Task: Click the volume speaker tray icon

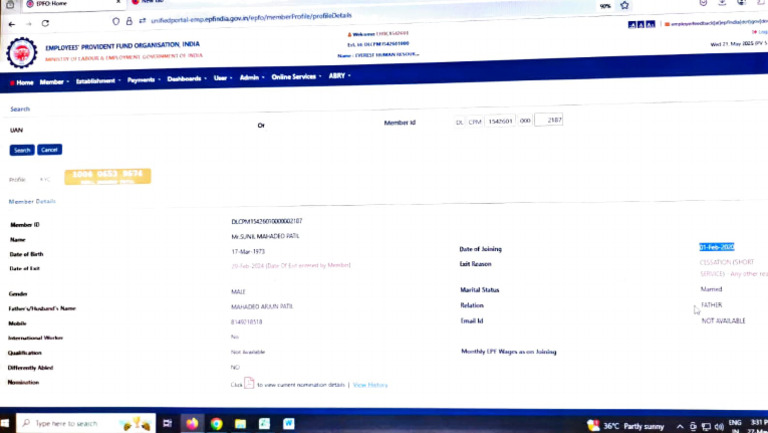Action: (719, 427)
